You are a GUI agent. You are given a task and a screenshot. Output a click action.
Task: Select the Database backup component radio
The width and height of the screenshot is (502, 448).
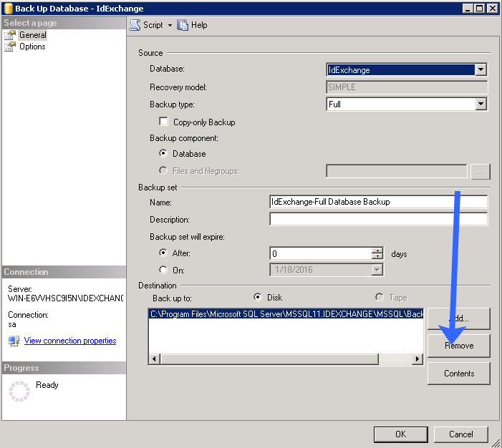pyautogui.click(x=163, y=153)
